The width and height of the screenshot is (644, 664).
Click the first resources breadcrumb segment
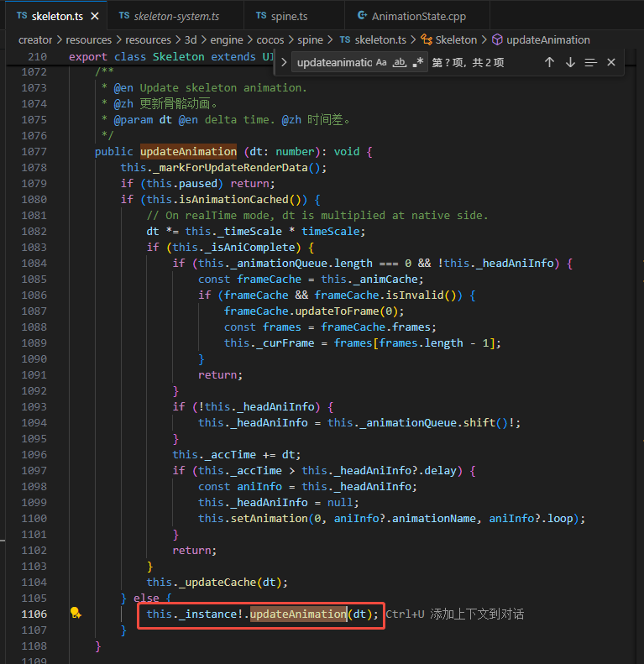coord(88,39)
